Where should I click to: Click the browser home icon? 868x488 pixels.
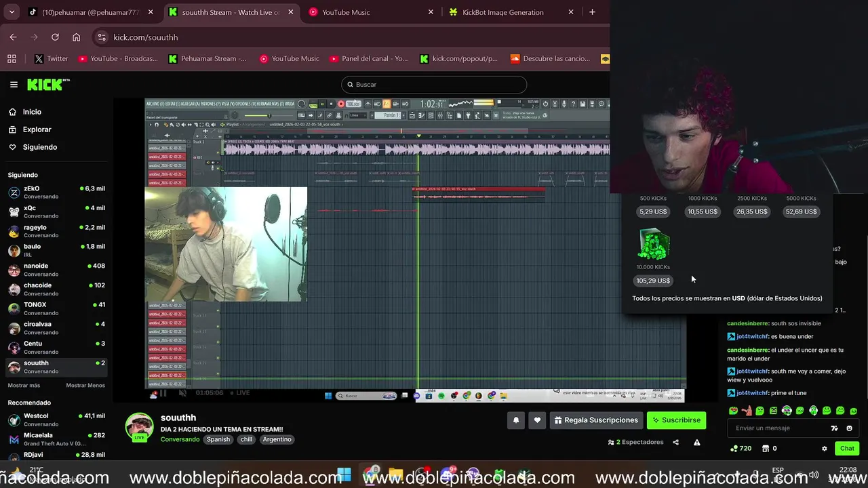(x=76, y=37)
